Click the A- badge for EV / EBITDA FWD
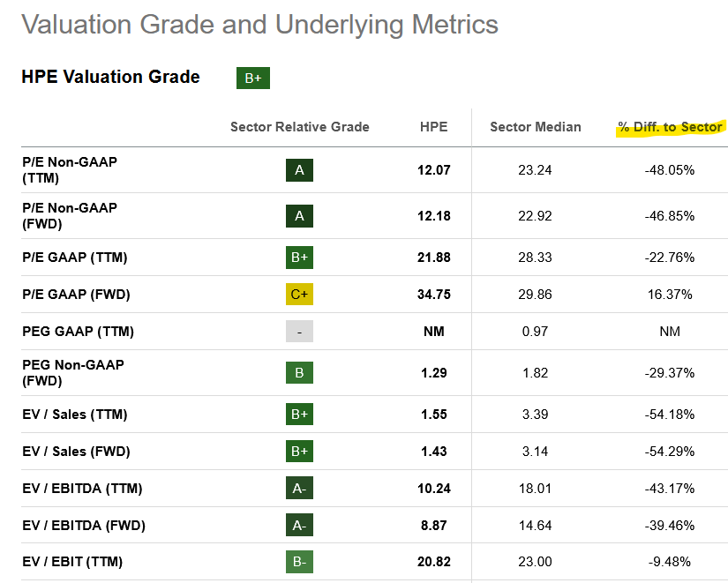This screenshot has height=583, width=728. point(299,525)
